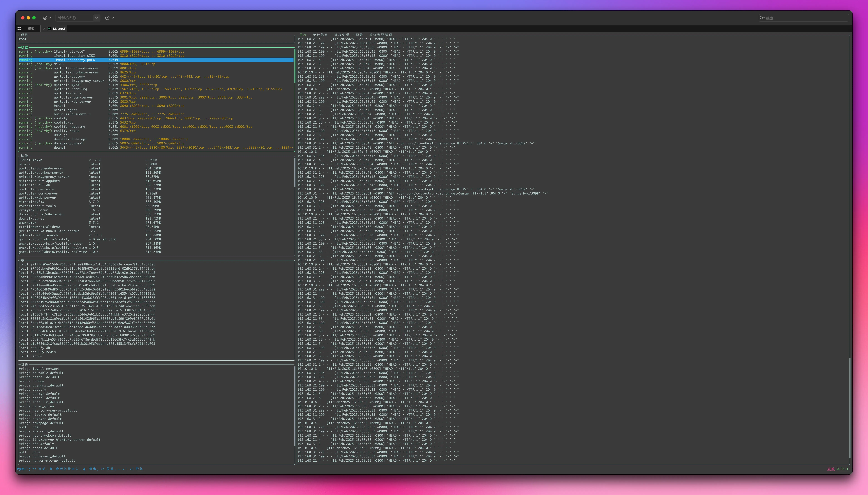Click the play/run circle icon
The width and height of the screenshot is (868, 495).
[107, 18]
